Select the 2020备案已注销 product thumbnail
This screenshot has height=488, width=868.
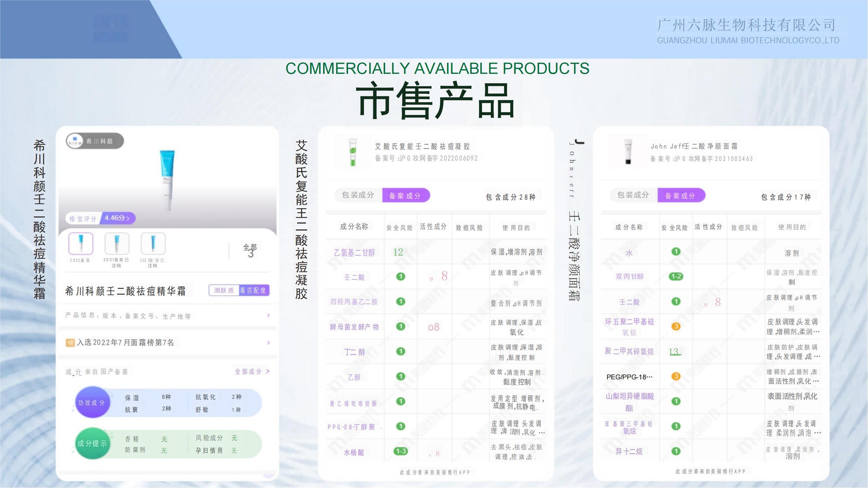153,243
